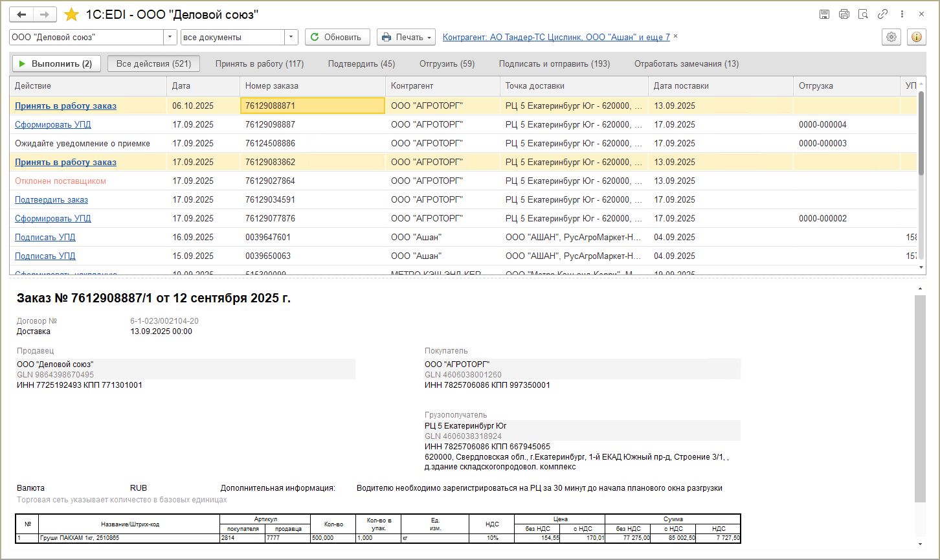Expand the "все документы" filter dropdown

(291, 37)
